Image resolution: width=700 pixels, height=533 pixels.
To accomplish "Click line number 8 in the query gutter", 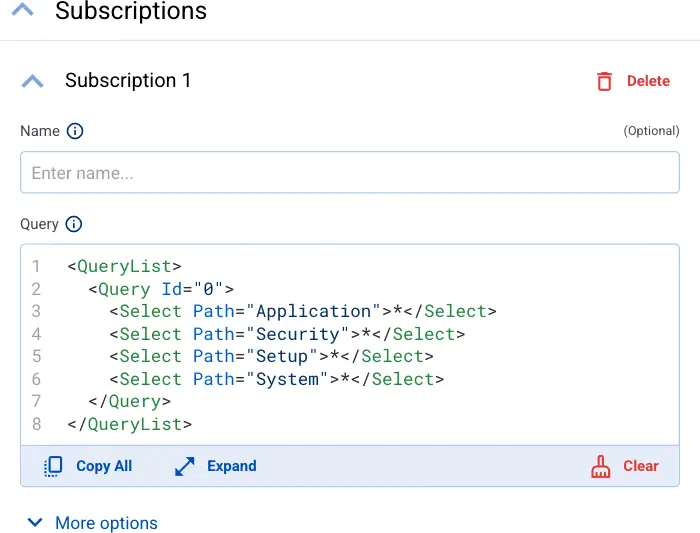I will 36,424.
